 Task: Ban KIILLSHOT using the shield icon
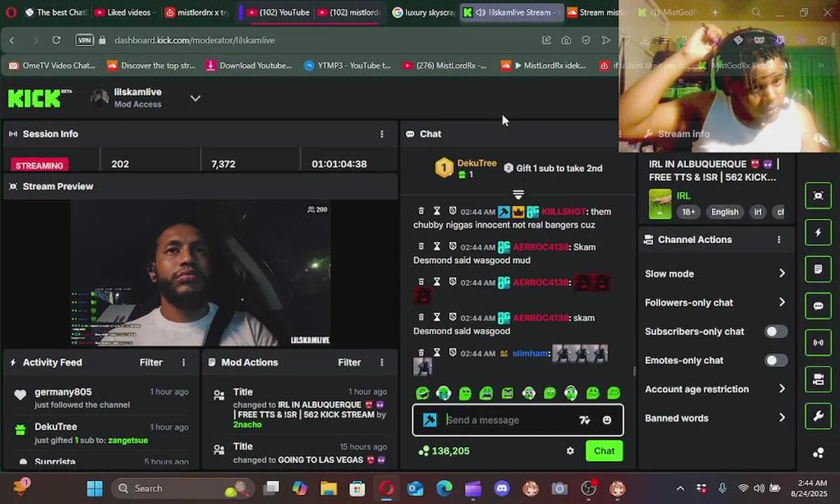click(x=452, y=211)
